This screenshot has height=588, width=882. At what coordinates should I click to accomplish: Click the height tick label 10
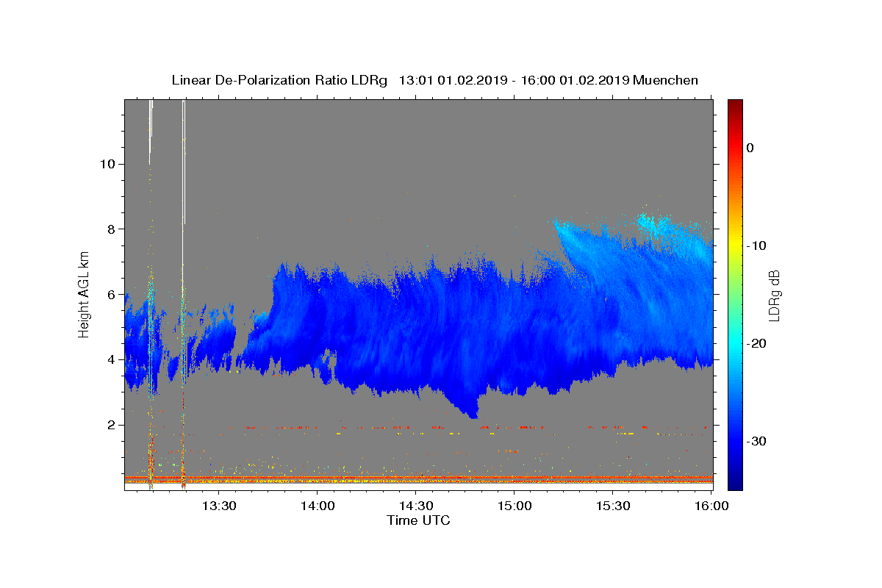[107, 164]
